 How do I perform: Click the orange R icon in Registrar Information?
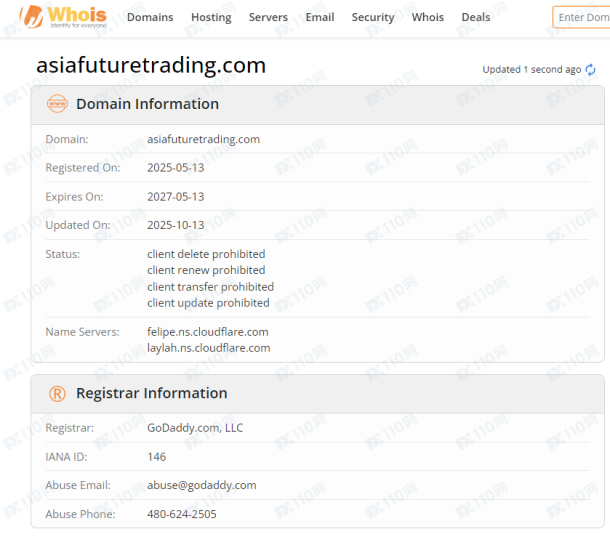(57, 393)
